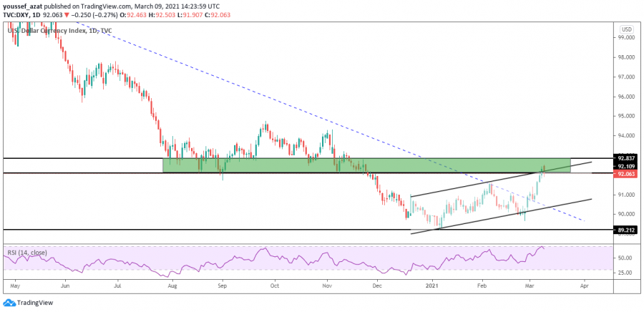Click the TradingView.com publish link text
The height and width of the screenshot is (312, 644).
(x=126, y=5)
